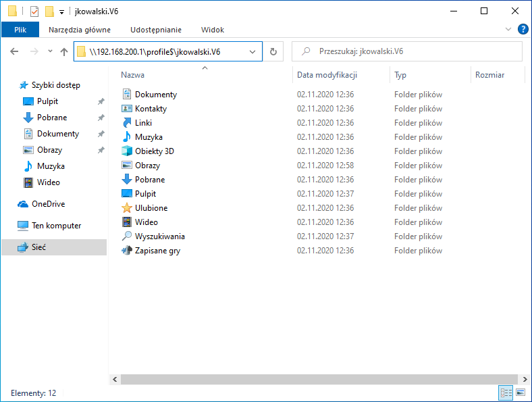Click the New folder icon in the title bar
This screenshot has height=402, width=532.
coord(49,11)
